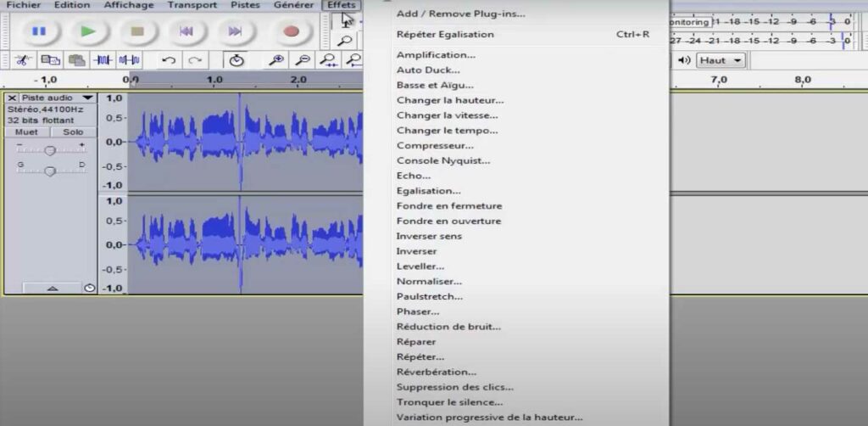Toggle track sync-lock icon at track bottom
Image resolution: width=868 pixels, height=426 pixels.
tap(90, 288)
